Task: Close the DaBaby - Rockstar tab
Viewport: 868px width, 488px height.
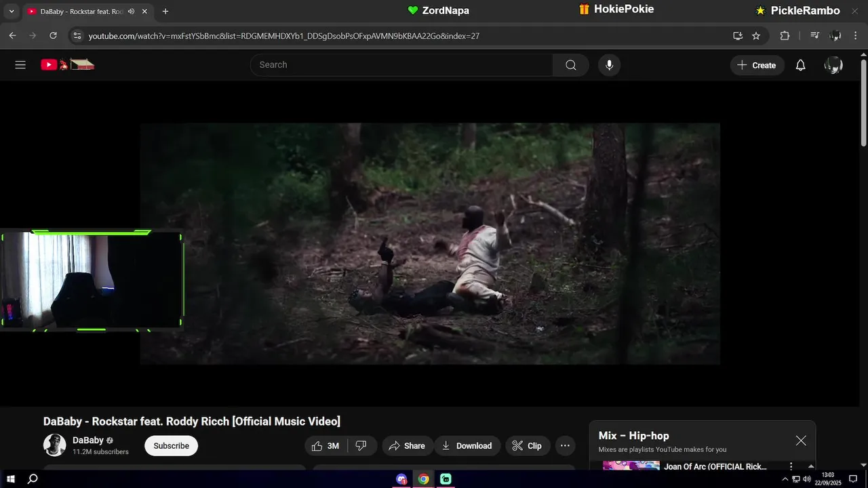Action: (x=144, y=12)
